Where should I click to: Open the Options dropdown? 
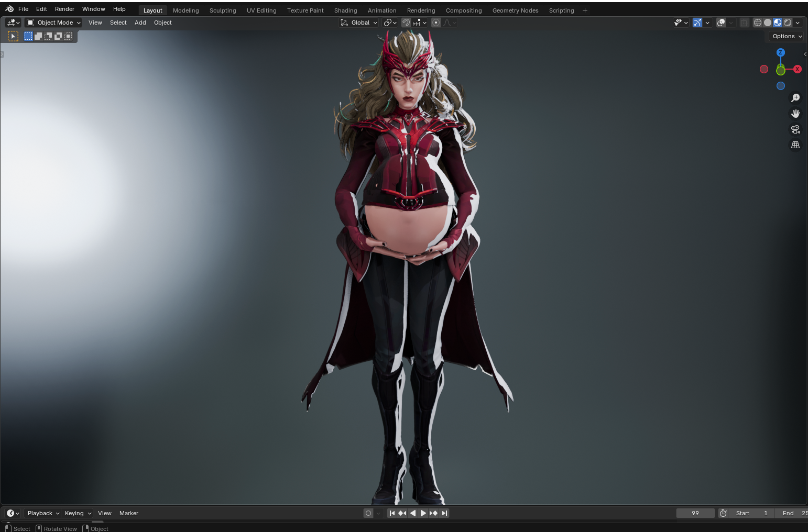point(787,36)
